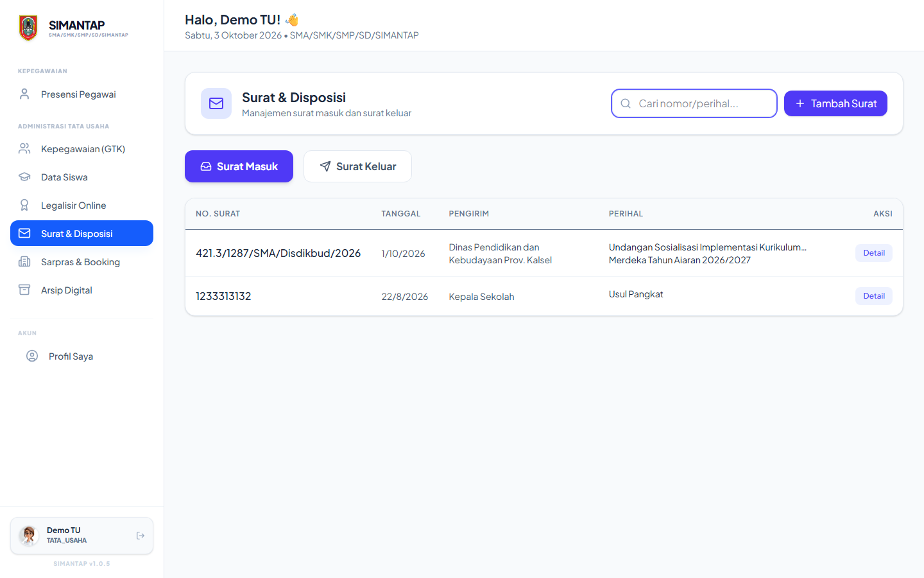The height and width of the screenshot is (578, 924).
Task: Select letter number 1233313132
Action: click(223, 296)
